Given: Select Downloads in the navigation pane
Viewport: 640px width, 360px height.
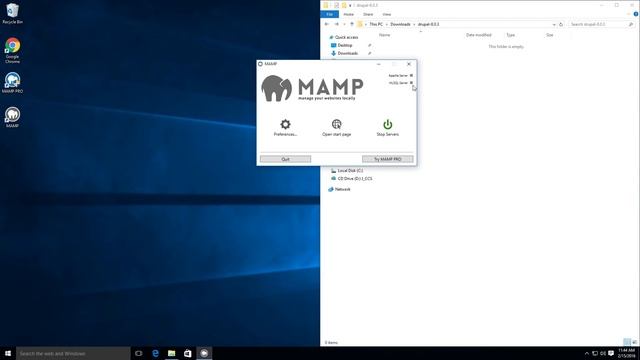Looking at the screenshot, I should coord(344,53).
